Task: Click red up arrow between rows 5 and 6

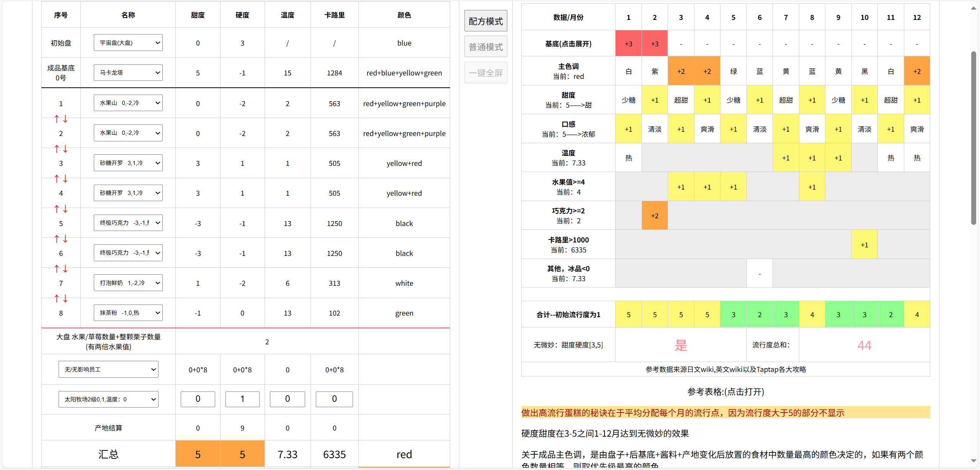Action: 57,239
